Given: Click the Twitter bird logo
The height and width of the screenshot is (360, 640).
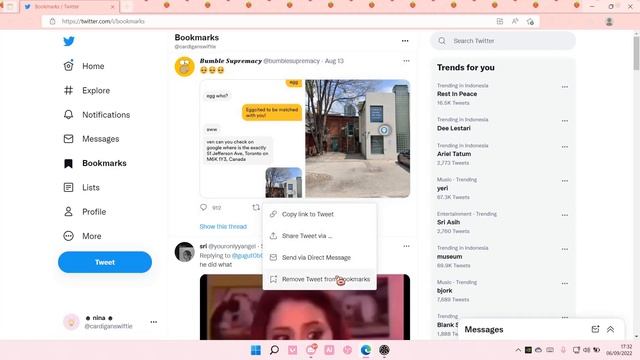Looking at the screenshot, I should tap(69, 41).
